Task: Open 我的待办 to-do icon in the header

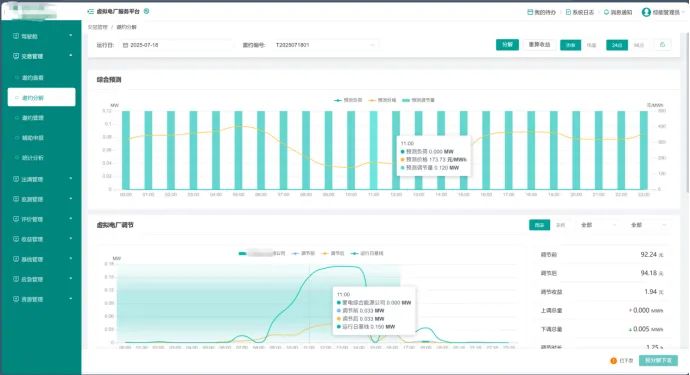Action: click(530, 12)
